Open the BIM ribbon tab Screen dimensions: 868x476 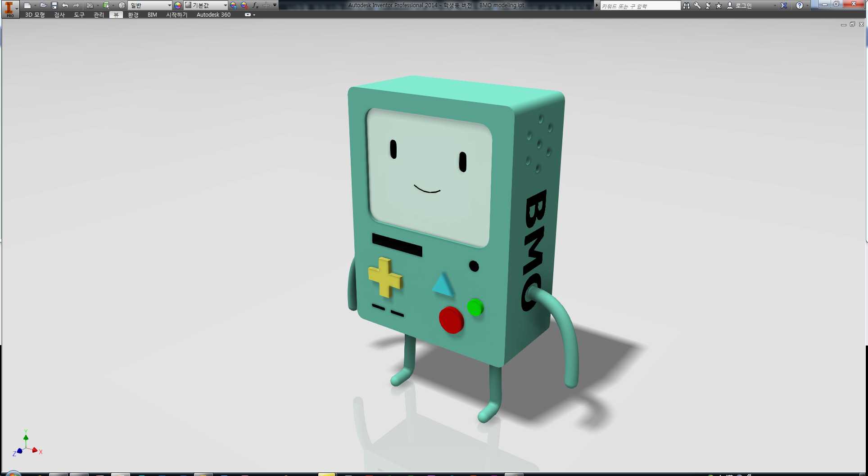(152, 15)
